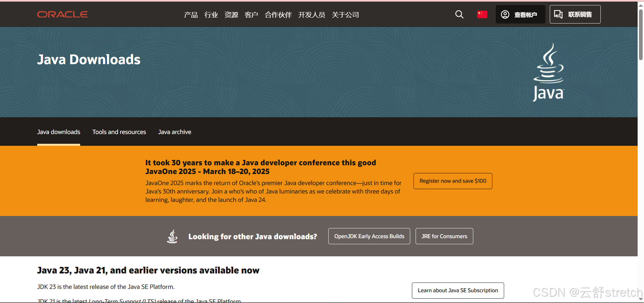Viewport: 644px width, 303px height.
Task: Click the small Java cup icon
Action: (172, 236)
